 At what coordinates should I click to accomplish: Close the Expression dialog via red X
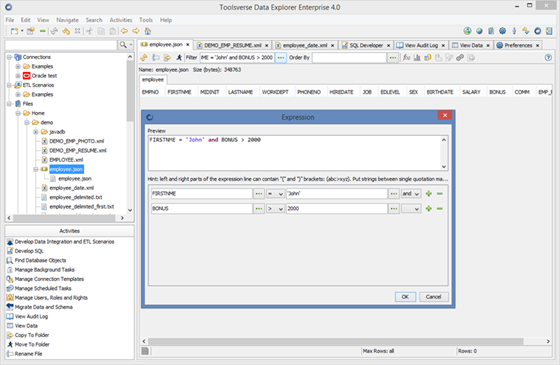click(445, 115)
